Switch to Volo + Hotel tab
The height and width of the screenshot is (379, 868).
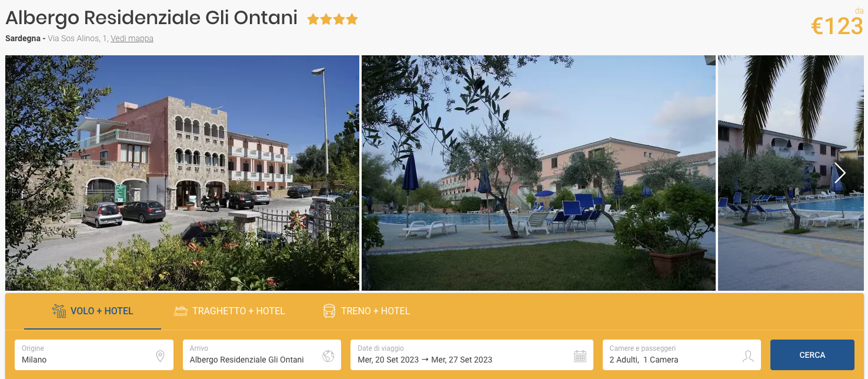pyautogui.click(x=93, y=311)
